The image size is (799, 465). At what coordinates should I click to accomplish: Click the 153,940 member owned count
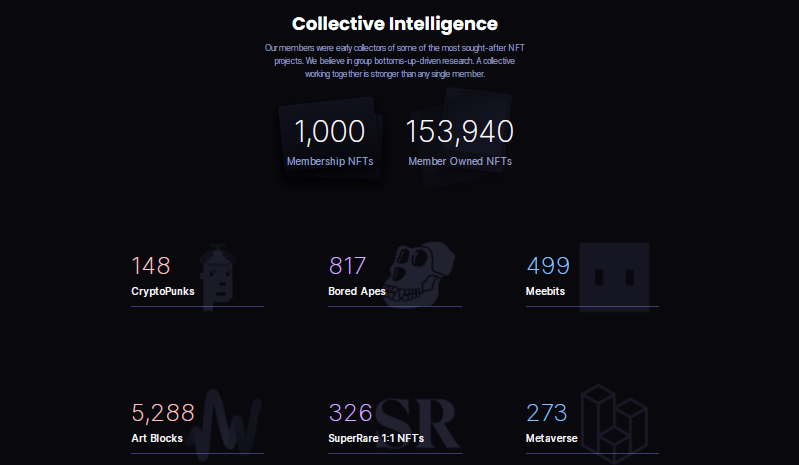[460, 131]
